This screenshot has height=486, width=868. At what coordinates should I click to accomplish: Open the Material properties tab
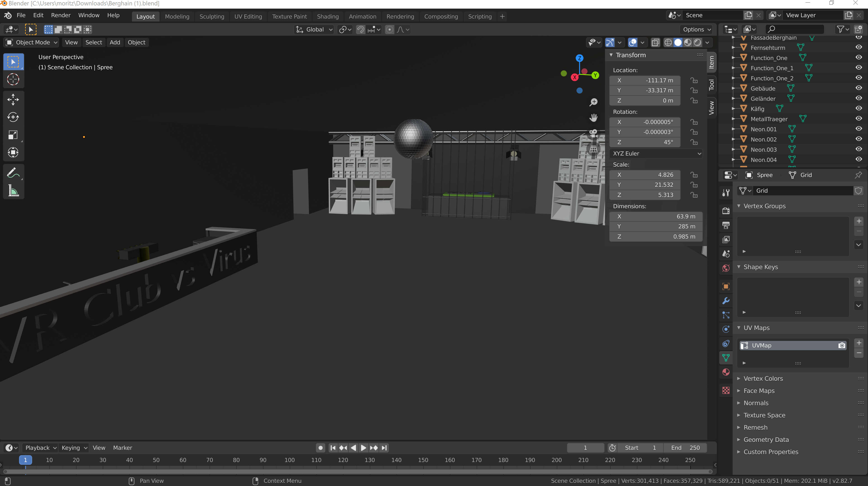(x=726, y=372)
